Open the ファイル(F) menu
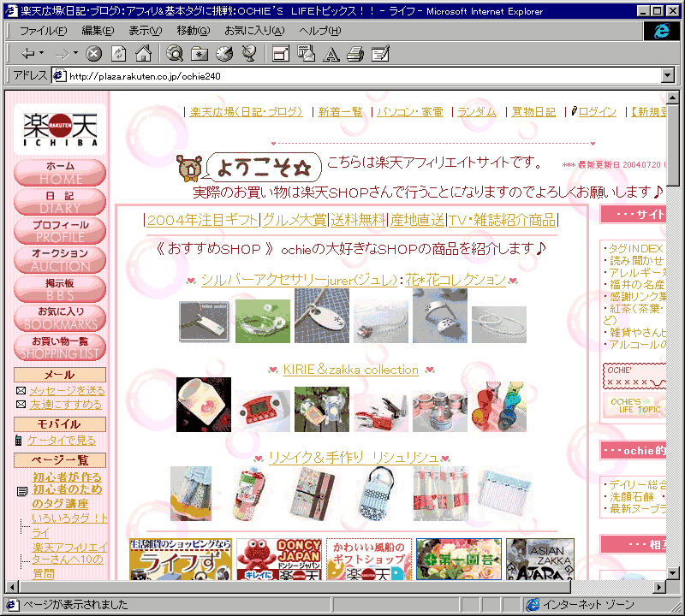The width and height of the screenshot is (685, 616). (x=44, y=31)
